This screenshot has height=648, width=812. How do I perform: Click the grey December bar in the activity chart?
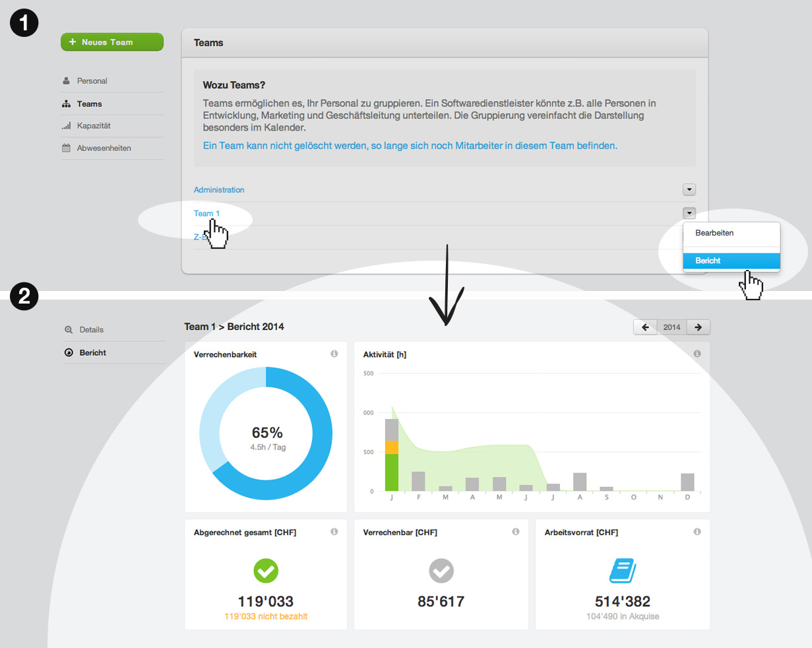click(x=687, y=482)
